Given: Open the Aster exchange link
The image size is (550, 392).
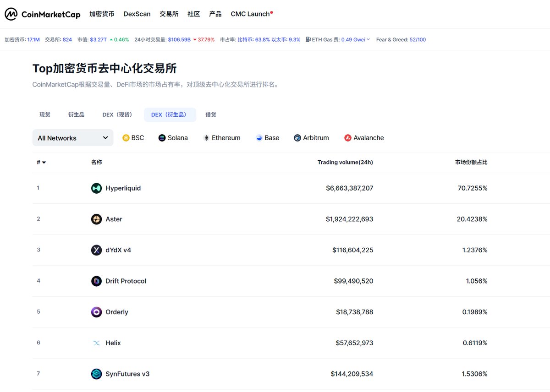Looking at the screenshot, I should pyautogui.click(x=114, y=219).
